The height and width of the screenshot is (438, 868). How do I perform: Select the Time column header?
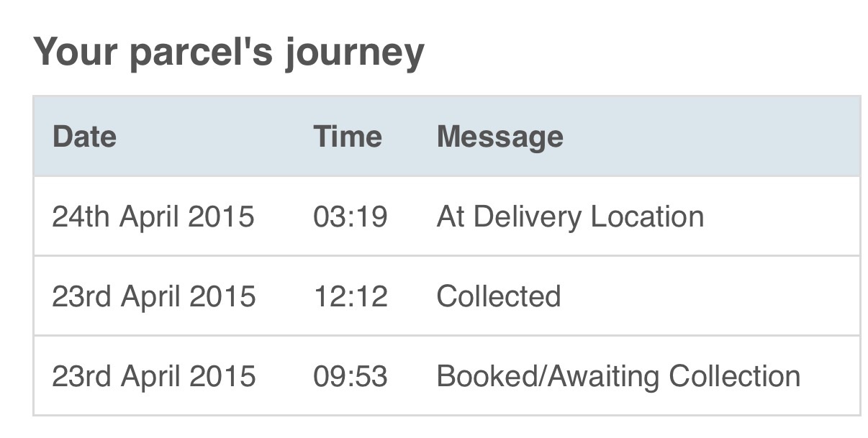tap(348, 136)
